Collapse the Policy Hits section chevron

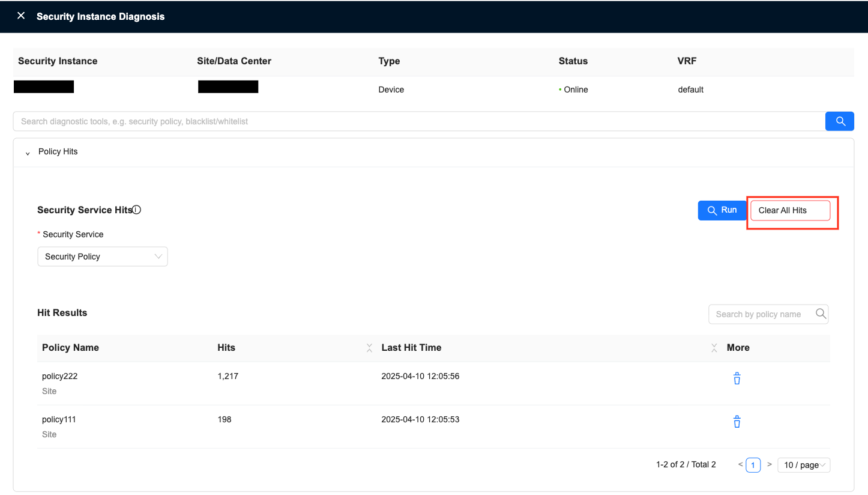[x=28, y=153]
